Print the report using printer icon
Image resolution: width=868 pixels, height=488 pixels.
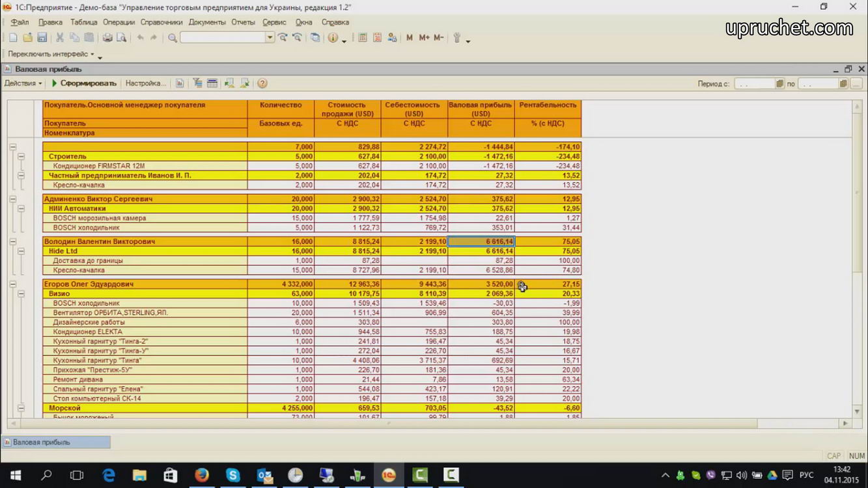[107, 38]
